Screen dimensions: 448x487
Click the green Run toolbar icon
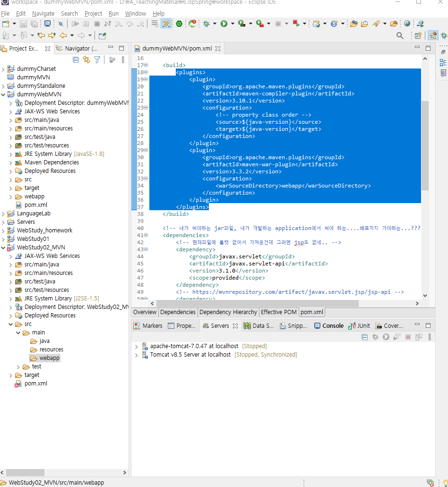(x=224, y=24)
